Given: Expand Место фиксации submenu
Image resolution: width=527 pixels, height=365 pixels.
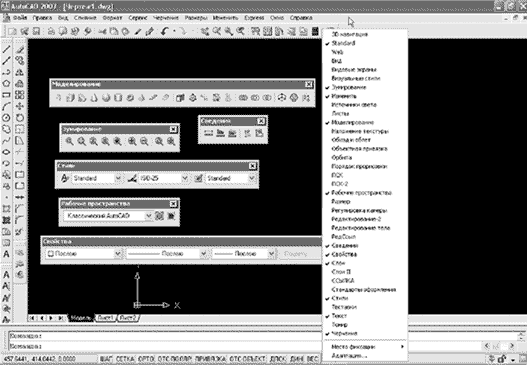Looking at the screenshot, I should coord(365,347).
